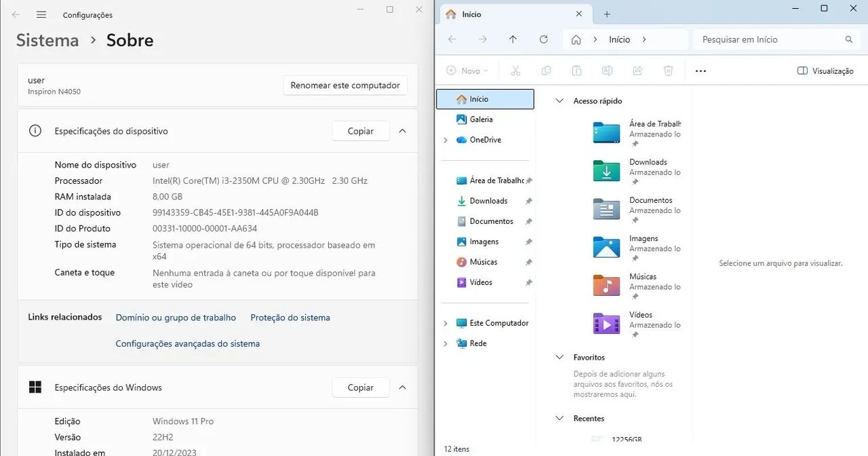Click the info icon beside Especificações do dispositivo
The image size is (868, 456).
point(35,131)
